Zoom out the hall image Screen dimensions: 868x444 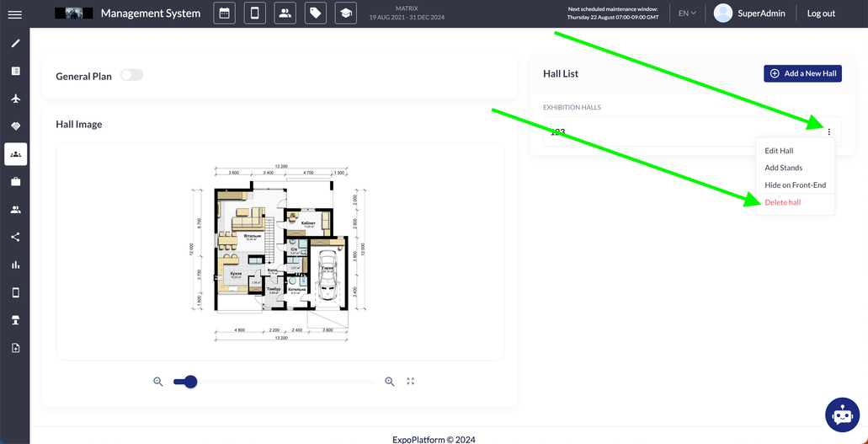point(158,382)
